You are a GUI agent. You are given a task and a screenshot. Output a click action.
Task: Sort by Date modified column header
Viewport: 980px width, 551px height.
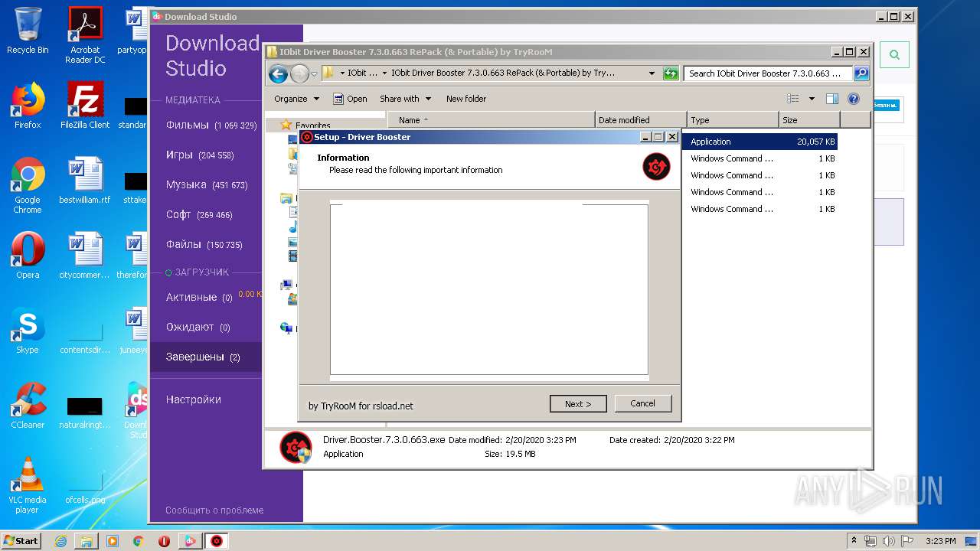pos(641,120)
